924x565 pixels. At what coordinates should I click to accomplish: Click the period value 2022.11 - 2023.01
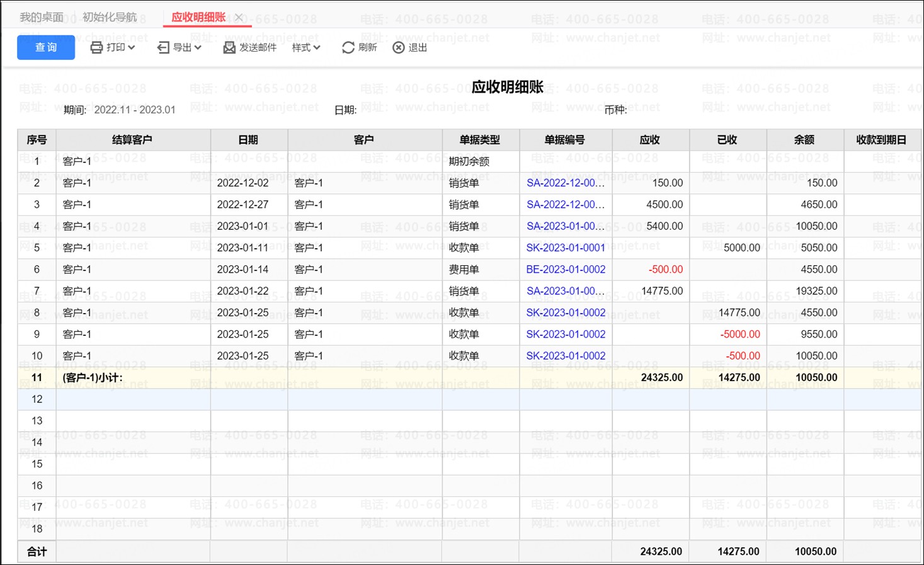(x=134, y=110)
